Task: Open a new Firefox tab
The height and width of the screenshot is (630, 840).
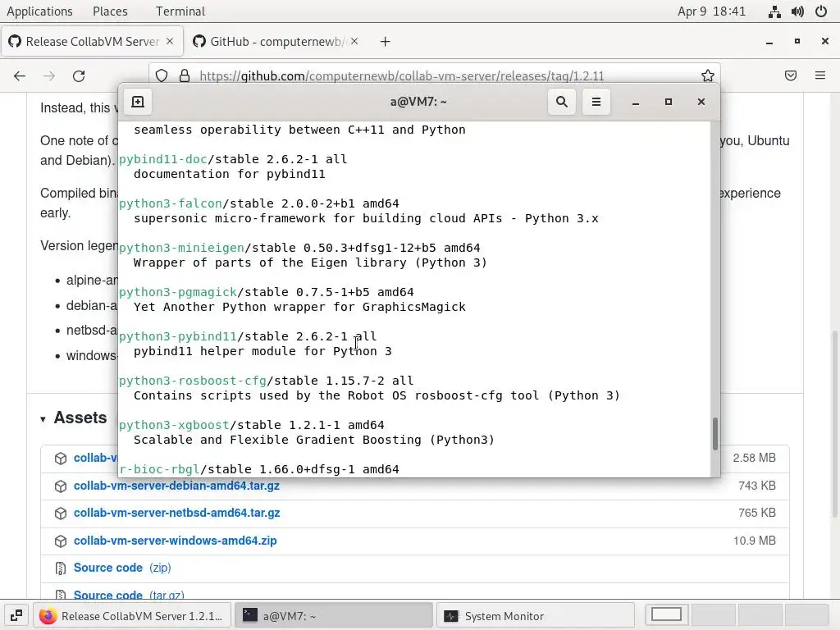Action: tap(386, 42)
